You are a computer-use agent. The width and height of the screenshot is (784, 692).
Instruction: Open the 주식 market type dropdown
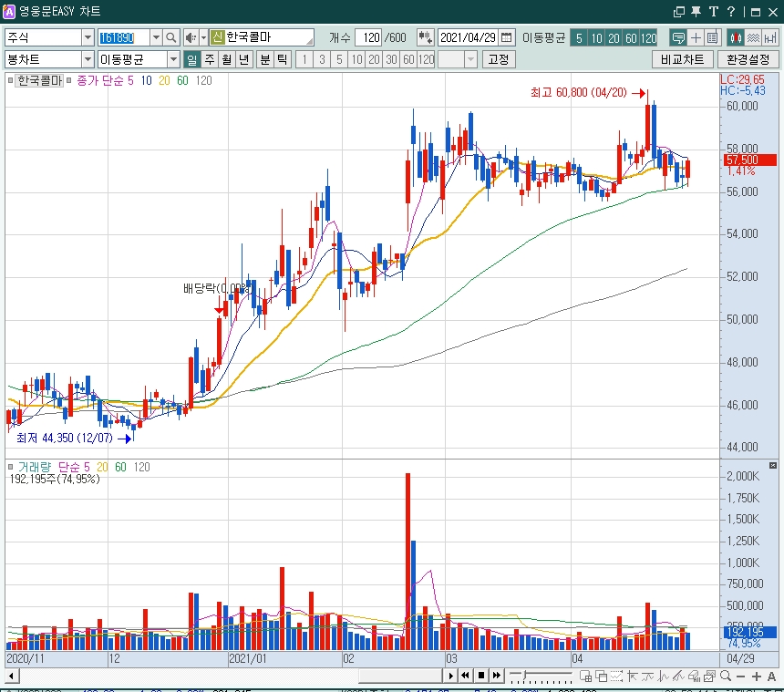(88, 37)
